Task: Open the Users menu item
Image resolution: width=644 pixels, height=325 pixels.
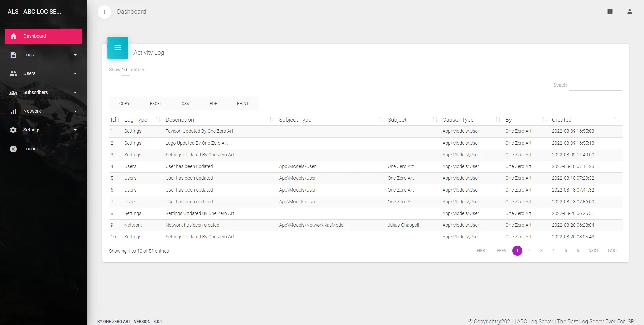Action: [44, 74]
